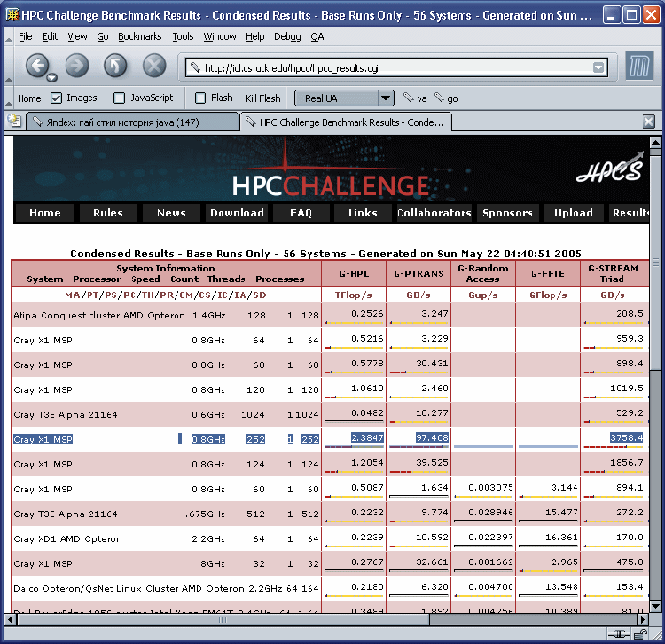665x644 pixels.
Task: Click the horizontal scrollbar left arrow
Action: pyautogui.click(x=11, y=619)
